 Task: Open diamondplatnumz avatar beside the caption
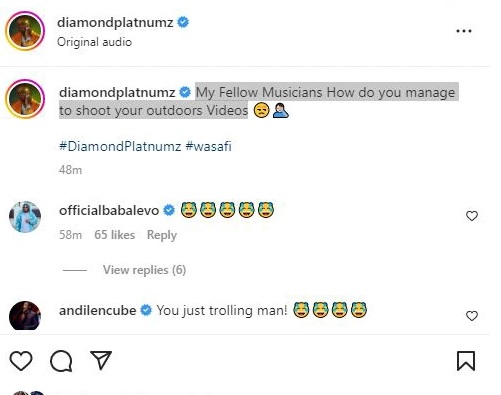tap(25, 99)
